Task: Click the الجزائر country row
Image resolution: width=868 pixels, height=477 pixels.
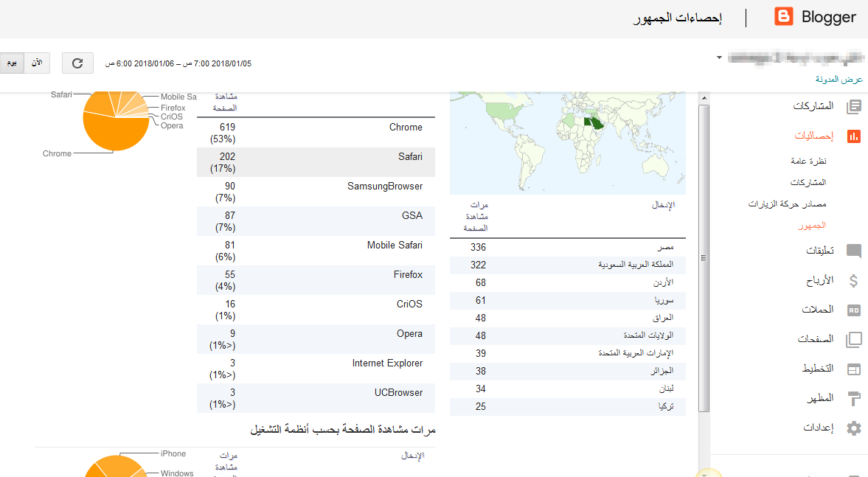Action: click(x=567, y=372)
